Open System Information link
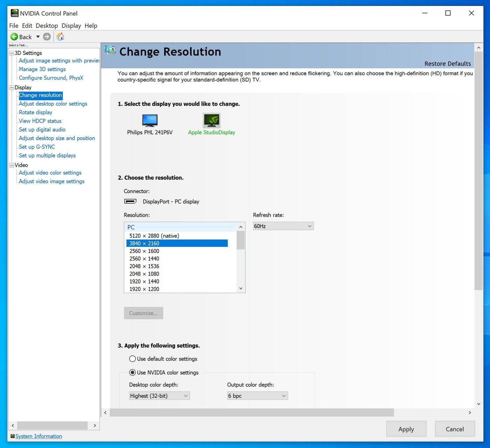Viewport: 490px width, 448px height. 39,436
